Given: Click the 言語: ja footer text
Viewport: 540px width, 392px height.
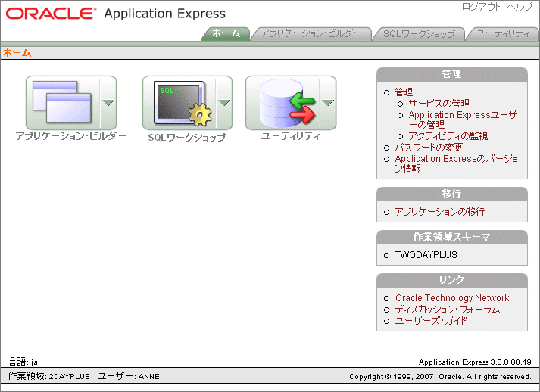Looking at the screenshot, I should (23, 362).
